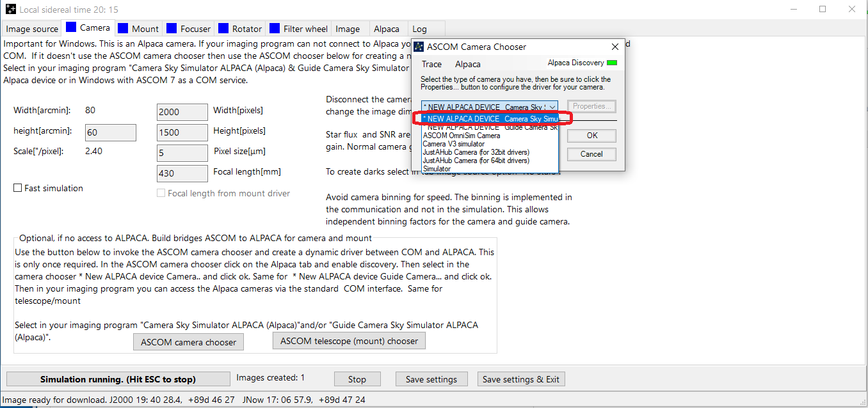Choose JustAHub Camera for 64bit drivers
The image size is (868, 408).
pyautogui.click(x=476, y=161)
